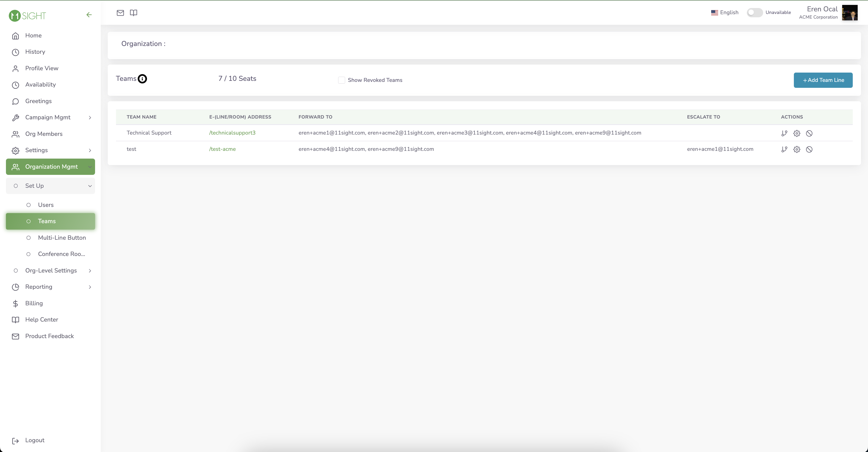This screenshot has width=868, height=452.
Task: Expand Settings chevron in sidebar
Action: (x=90, y=150)
